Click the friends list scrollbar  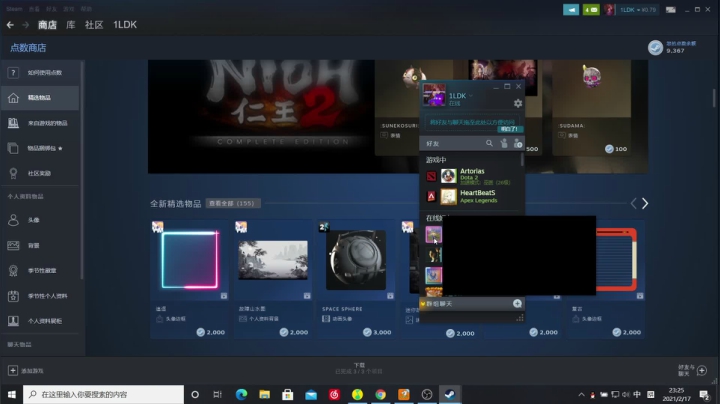[x=522, y=159]
